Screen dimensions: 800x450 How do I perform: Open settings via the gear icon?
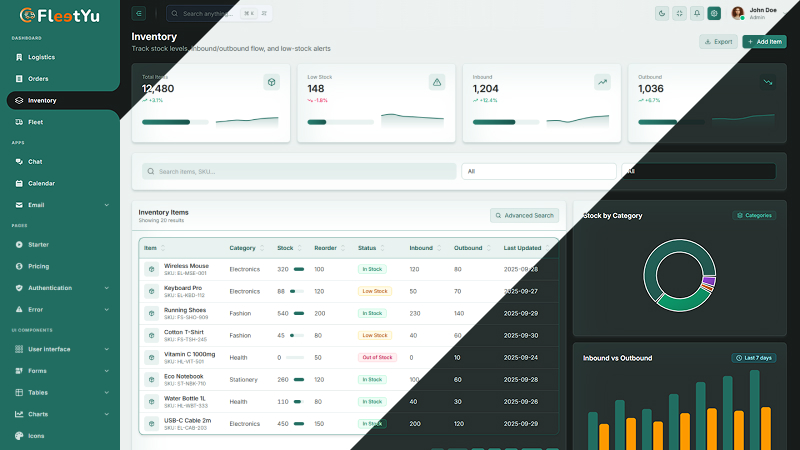click(x=714, y=13)
